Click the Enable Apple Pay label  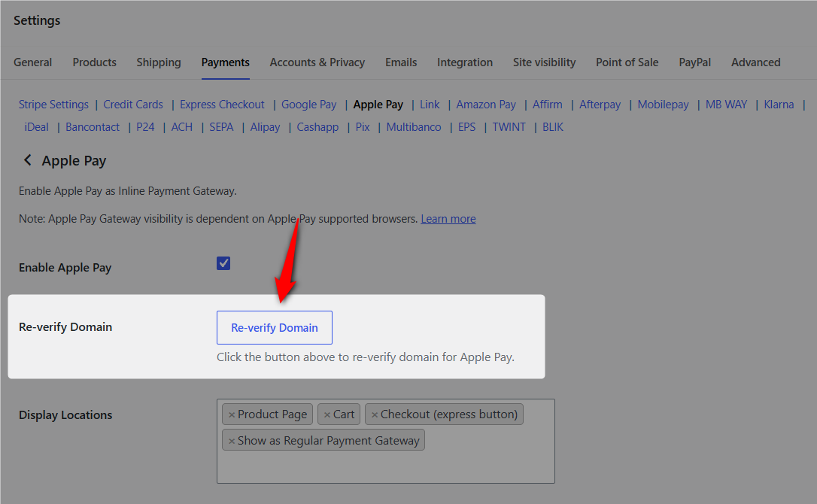pos(65,267)
